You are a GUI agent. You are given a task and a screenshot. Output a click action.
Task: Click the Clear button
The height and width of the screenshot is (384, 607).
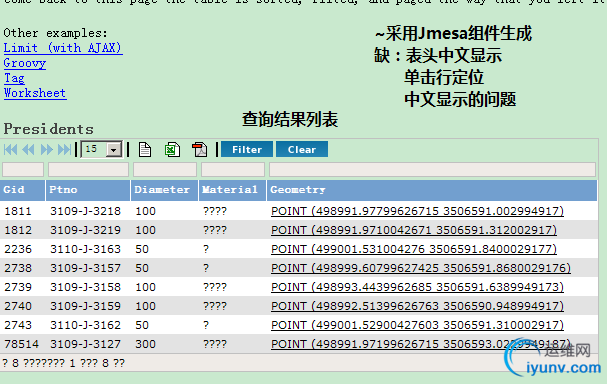(x=302, y=149)
